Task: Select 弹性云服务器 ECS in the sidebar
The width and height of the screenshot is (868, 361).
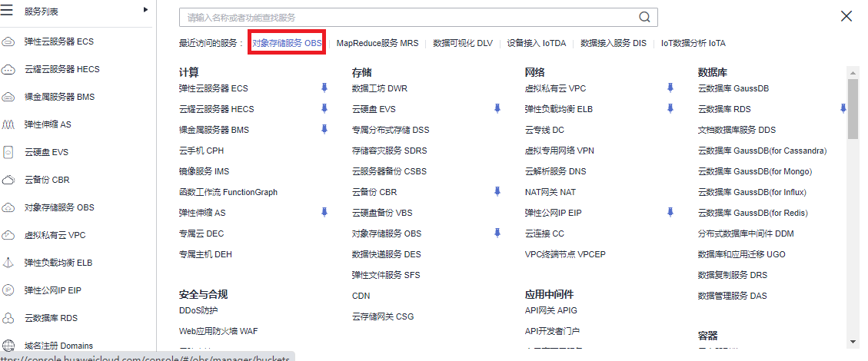Action: (59, 42)
